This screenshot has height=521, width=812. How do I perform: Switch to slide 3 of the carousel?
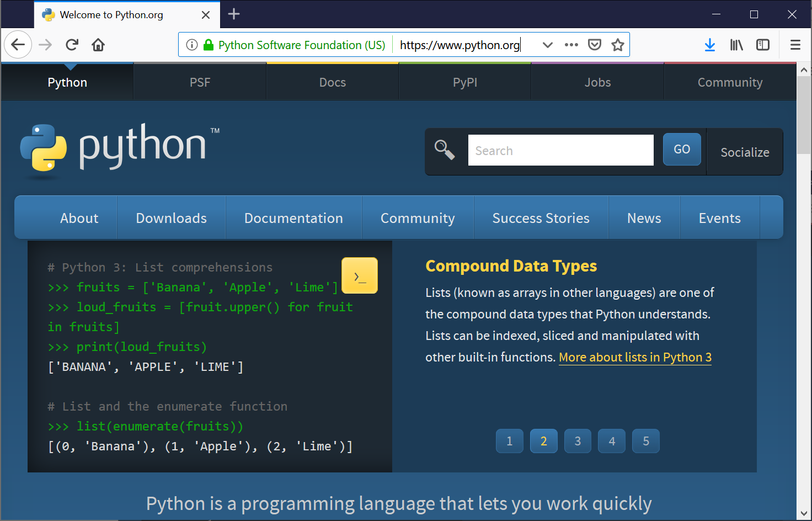(x=578, y=441)
